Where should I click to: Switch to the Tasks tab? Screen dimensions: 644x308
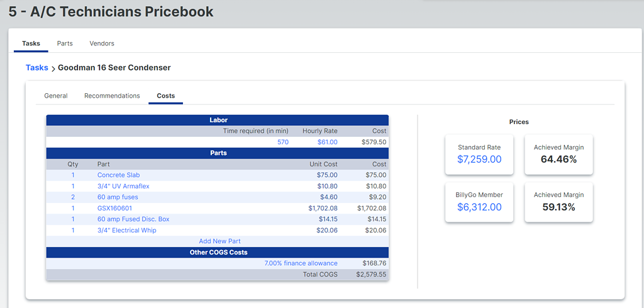coord(31,43)
